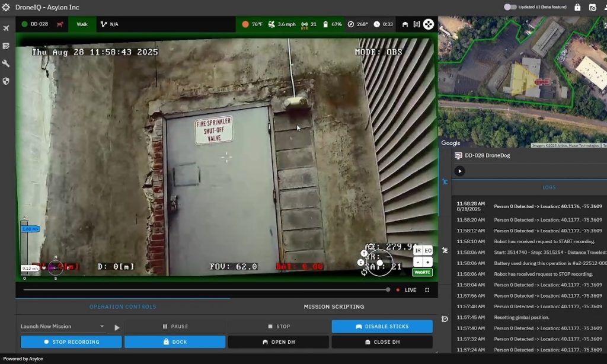Click the red robot dog icon beside DD-028
The height and width of the screenshot is (364, 607).
[60, 24]
